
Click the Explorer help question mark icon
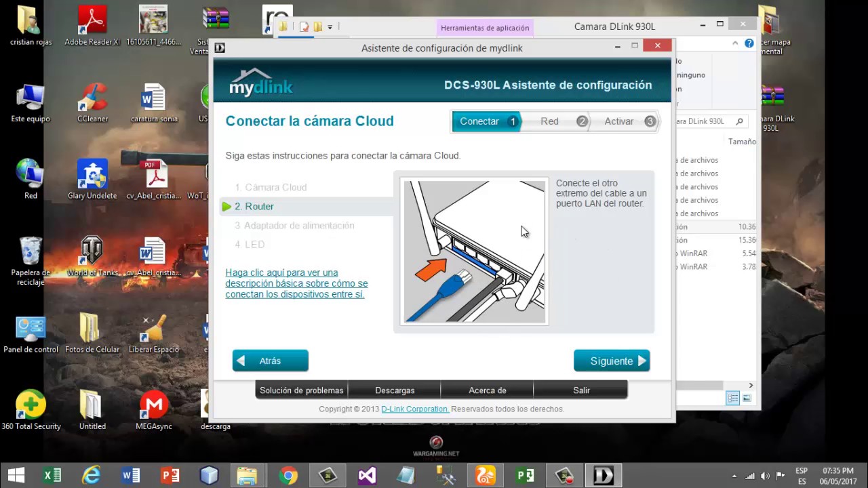click(x=749, y=43)
